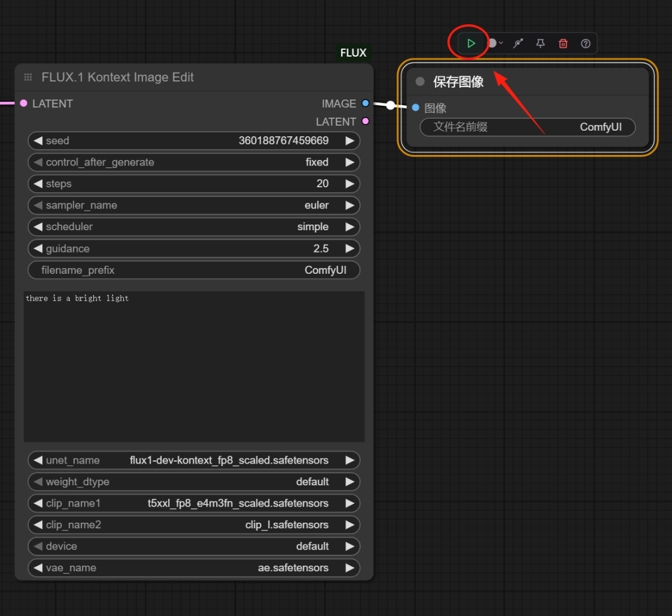Viewport: 672px width, 616px height.
Task: Select next vae_name with right arrow
Action: tap(350, 567)
